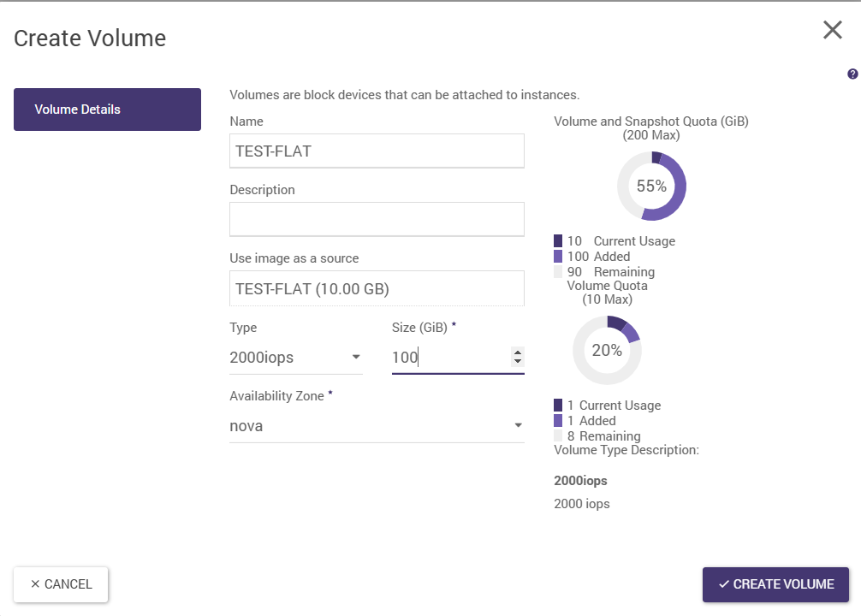Decrease size with the down stepper arrow
861x616 pixels.
point(517,362)
